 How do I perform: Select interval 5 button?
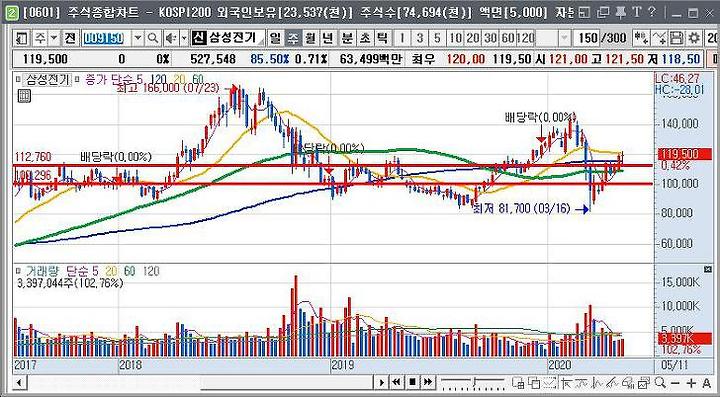(437, 38)
